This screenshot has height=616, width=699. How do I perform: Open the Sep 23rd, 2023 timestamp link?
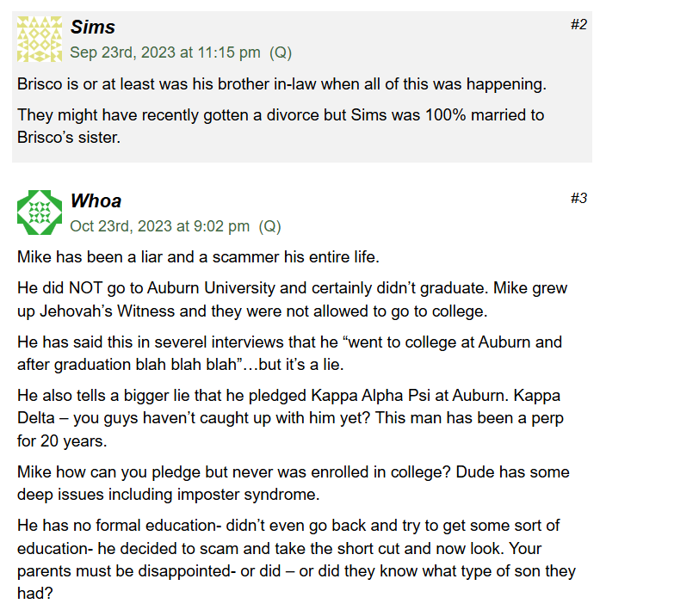[165, 52]
